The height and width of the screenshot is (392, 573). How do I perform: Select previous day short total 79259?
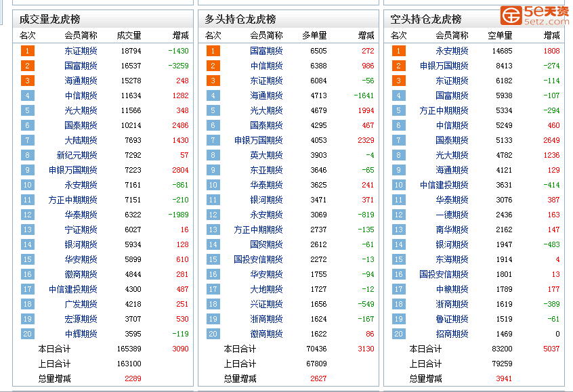click(x=503, y=364)
